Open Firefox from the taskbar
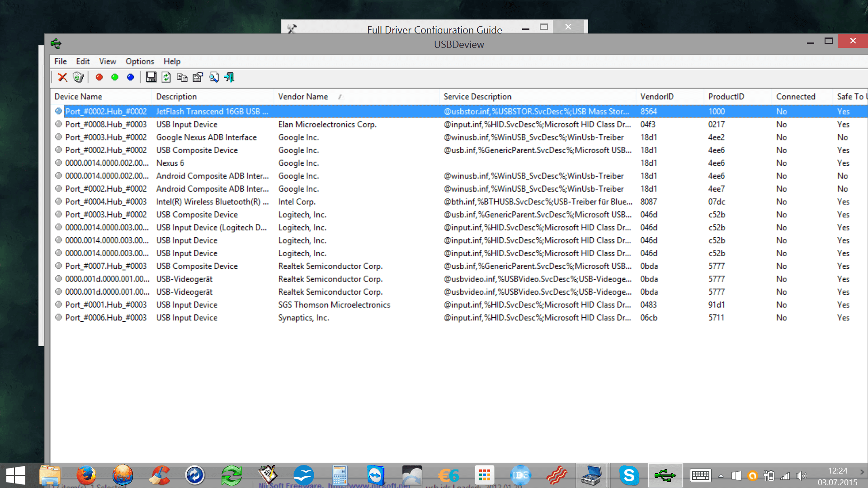 pyautogui.click(x=86, y=475)
